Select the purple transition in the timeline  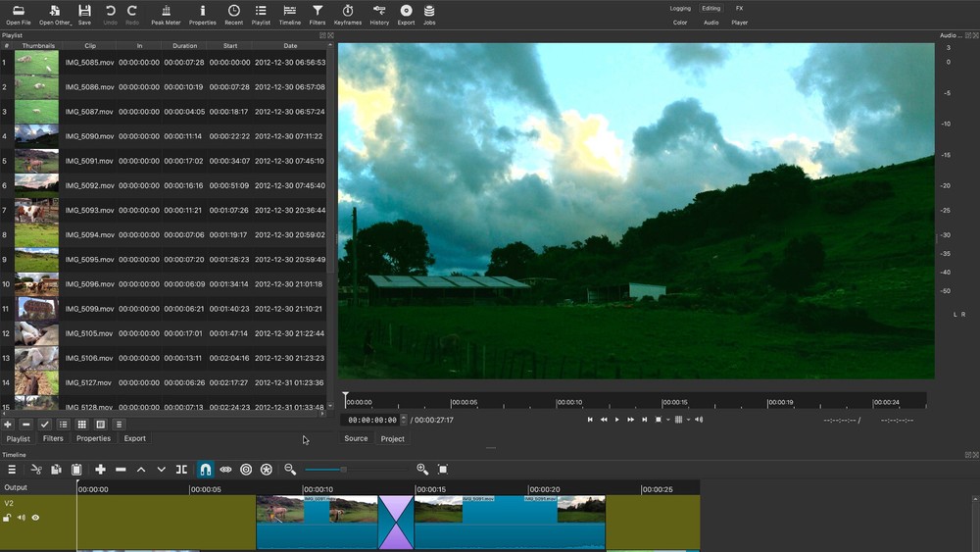click(x=396, y=523)
